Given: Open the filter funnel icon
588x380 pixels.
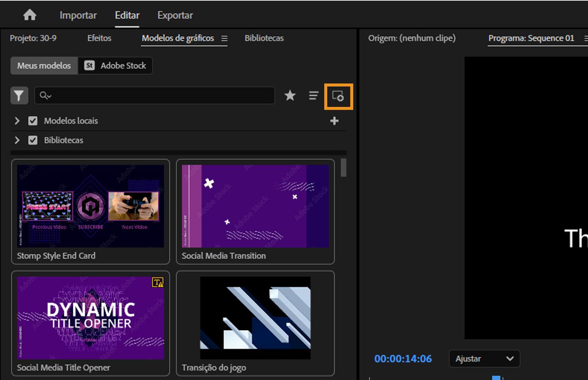Looking at the screenshot, I should pos(19,96).
